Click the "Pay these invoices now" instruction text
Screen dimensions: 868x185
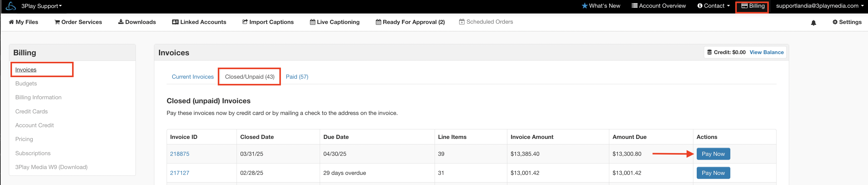click(282, 113)
